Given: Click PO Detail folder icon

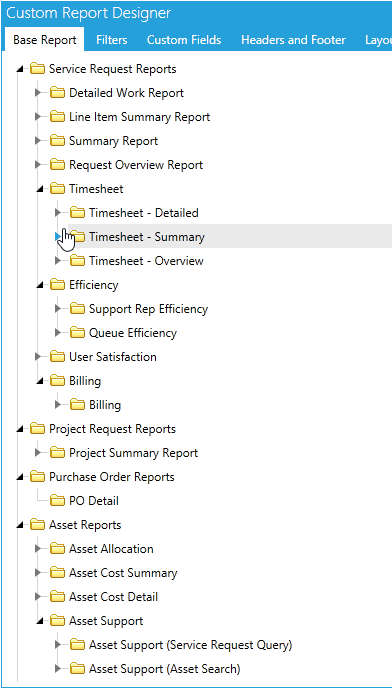Looking at the screenshot, I should click(x=57, y=501).
